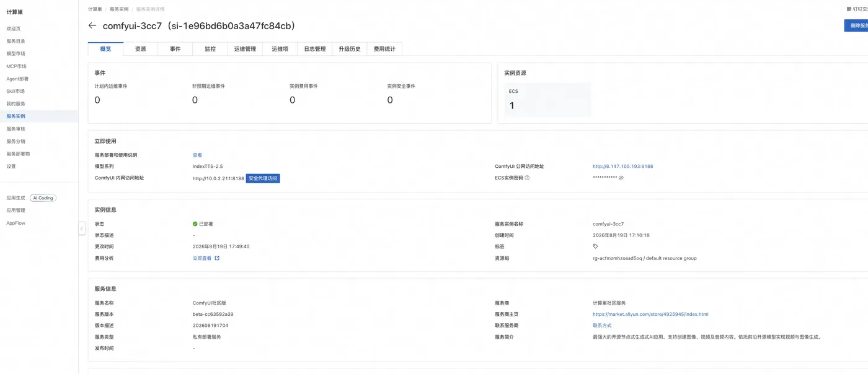Open the ComfyUI public address link
This screenshot has height=374, width=868.
(623, 167)
